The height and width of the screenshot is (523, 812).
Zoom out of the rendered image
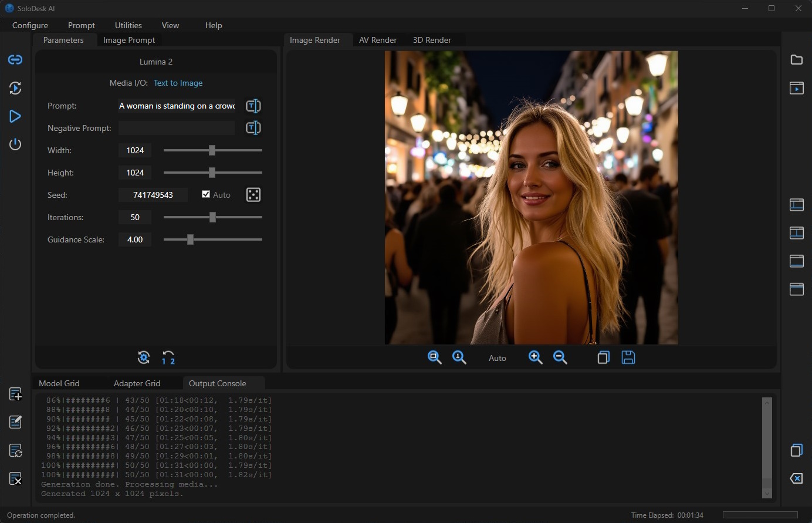click(x=560, y=357)
